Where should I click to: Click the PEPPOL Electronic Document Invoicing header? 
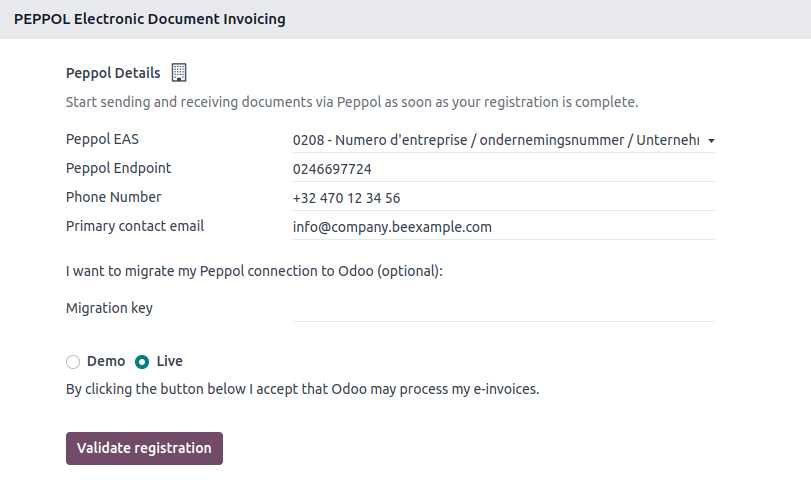[x=149, y=19]
